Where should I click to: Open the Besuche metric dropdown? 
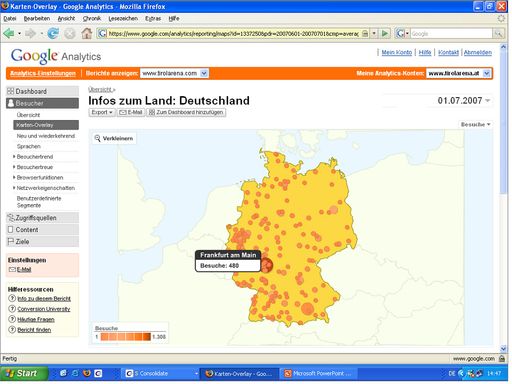click(476, 124)
